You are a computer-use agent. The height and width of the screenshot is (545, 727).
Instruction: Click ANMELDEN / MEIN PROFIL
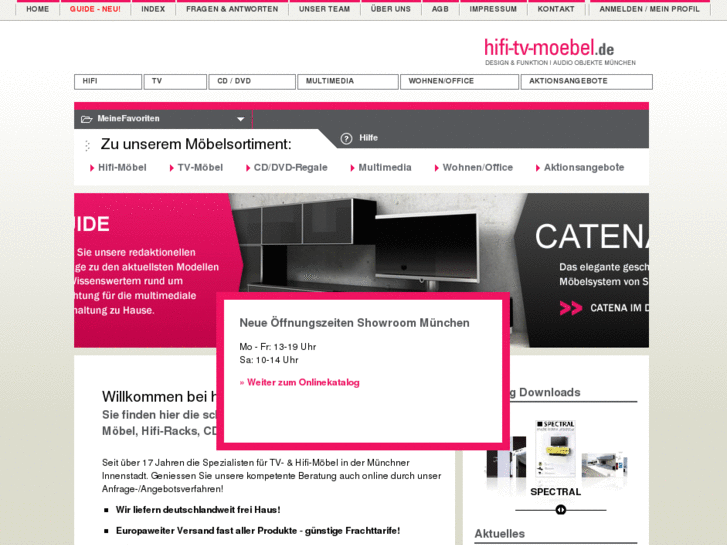pos(650,9)
